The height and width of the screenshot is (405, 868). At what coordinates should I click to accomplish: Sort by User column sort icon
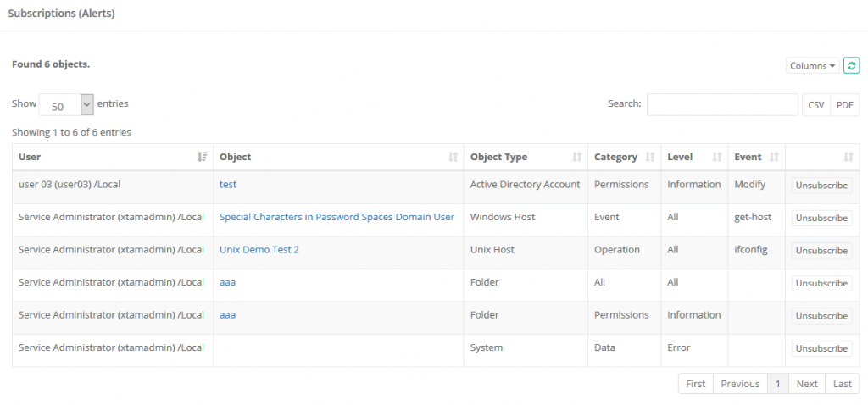pyautogui.click(x=202, y=157)
